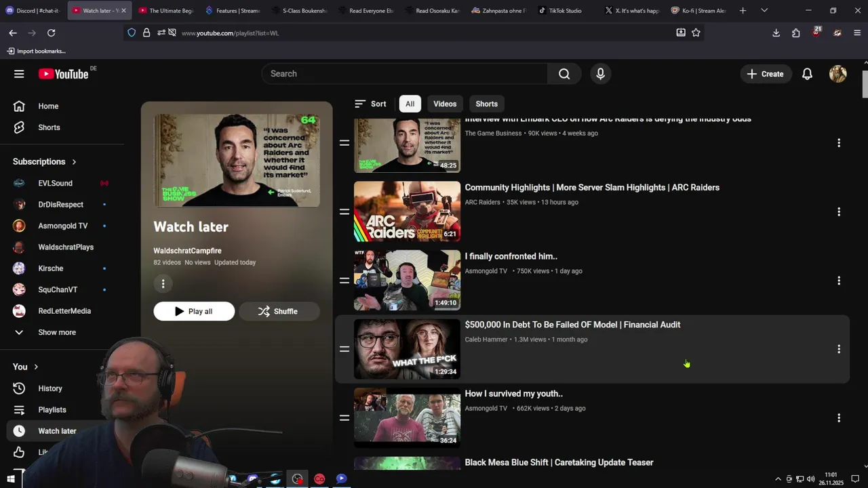Open History in the sidebar

[50, 388]
